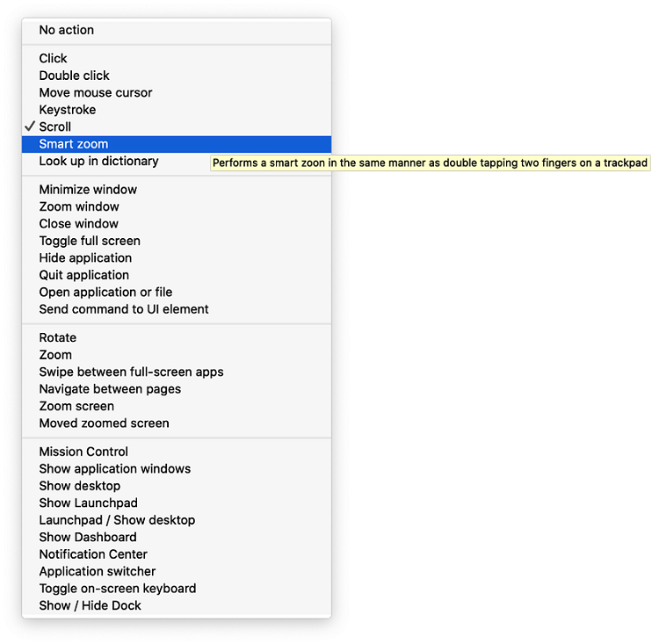Select Navigate between pages
The height and width of the screenshot is (644, 659).
[177, 389]
